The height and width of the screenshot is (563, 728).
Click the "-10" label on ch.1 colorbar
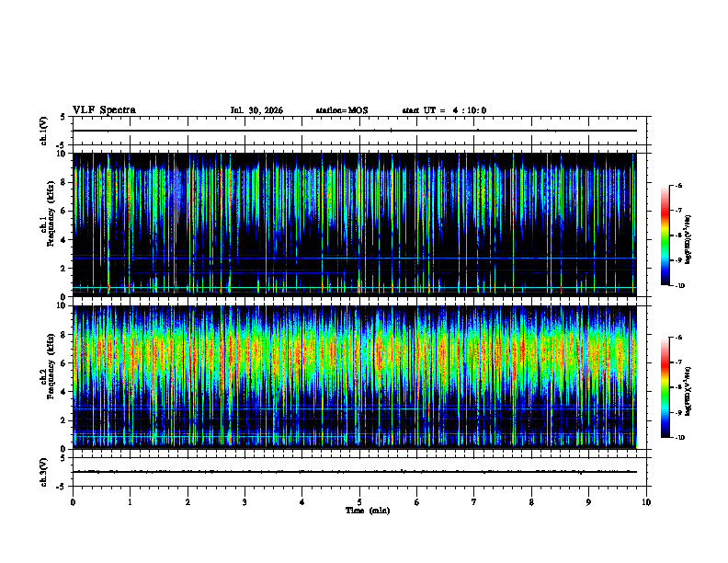click(x=680, y=286)
